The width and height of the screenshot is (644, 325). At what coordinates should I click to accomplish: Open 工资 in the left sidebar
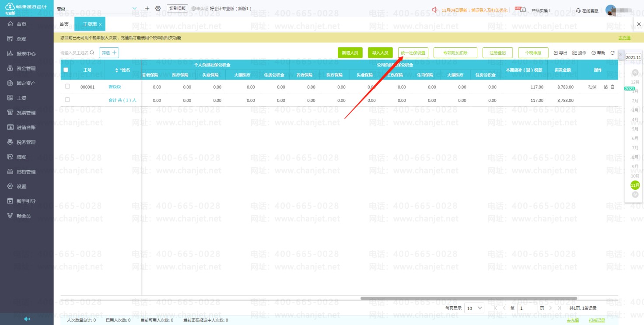(21, 98)
